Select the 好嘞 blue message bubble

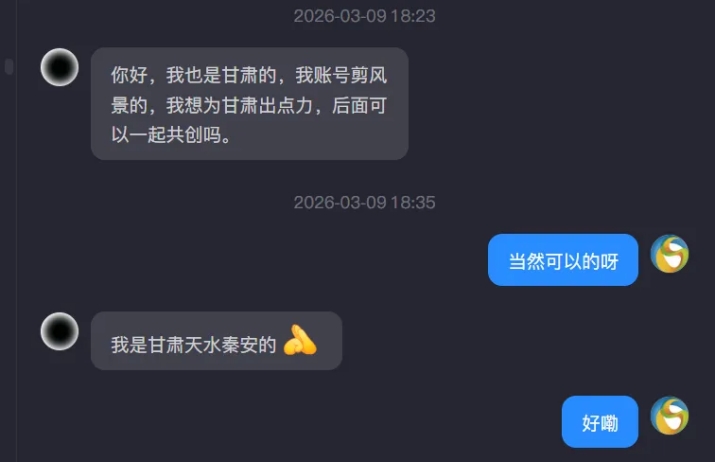pyautogui.click(x=600, y=422)
